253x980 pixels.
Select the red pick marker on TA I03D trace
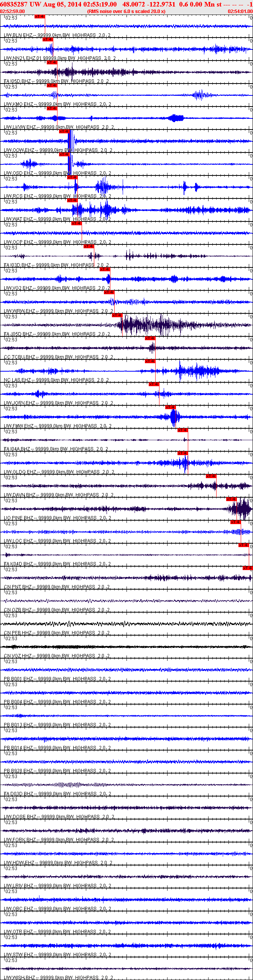pyautogui.click(x=89, y=246)
